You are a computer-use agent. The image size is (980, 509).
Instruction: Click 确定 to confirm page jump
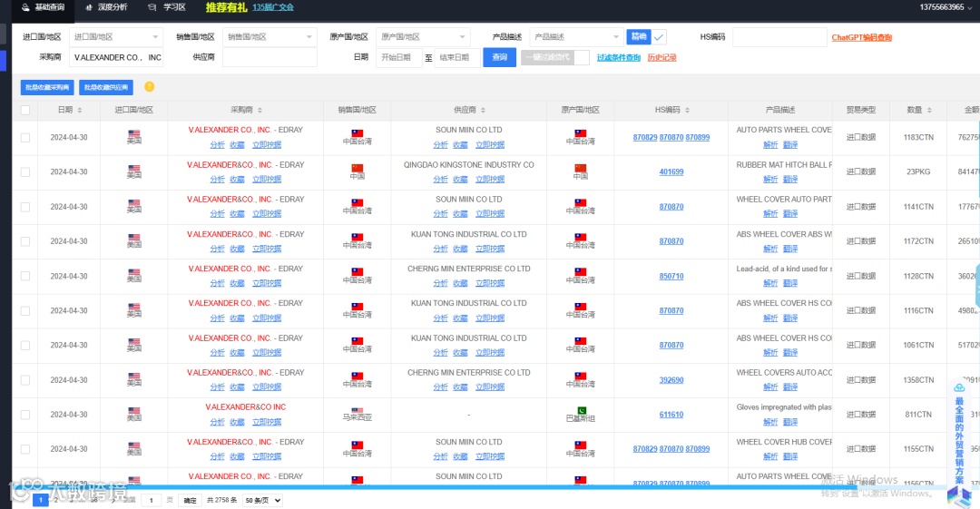[x=190, y=500]
